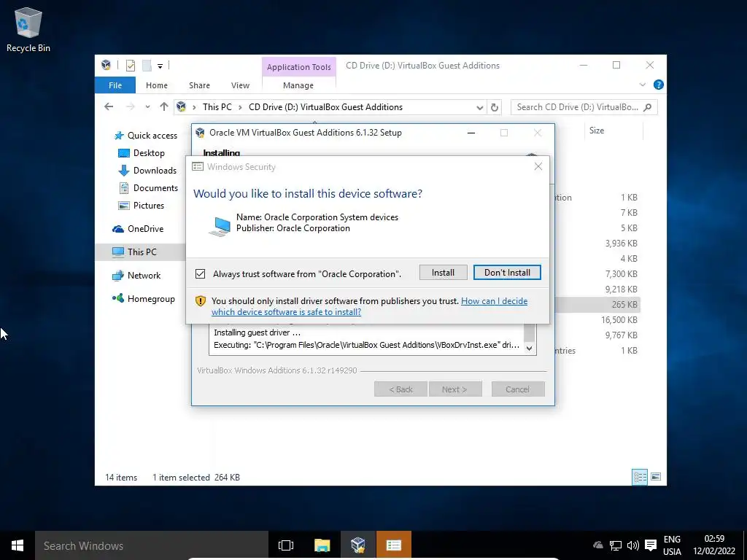
Task: Click the Back button in Guest Additions Setup
Action: click(400, 389)
